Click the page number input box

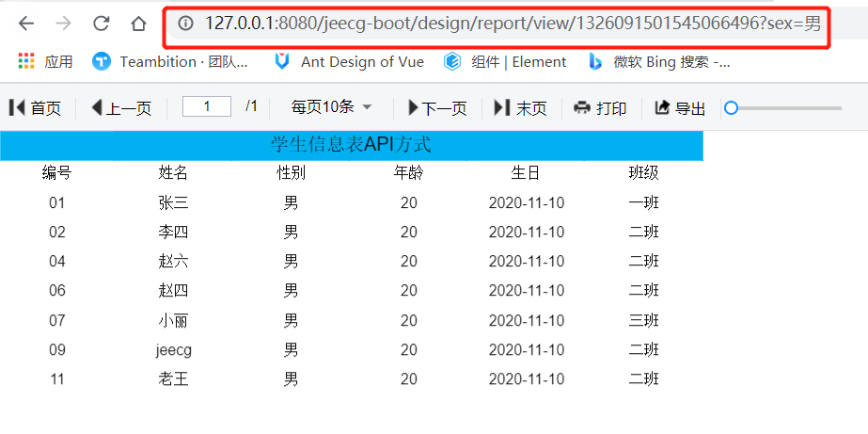pos(207,106)
